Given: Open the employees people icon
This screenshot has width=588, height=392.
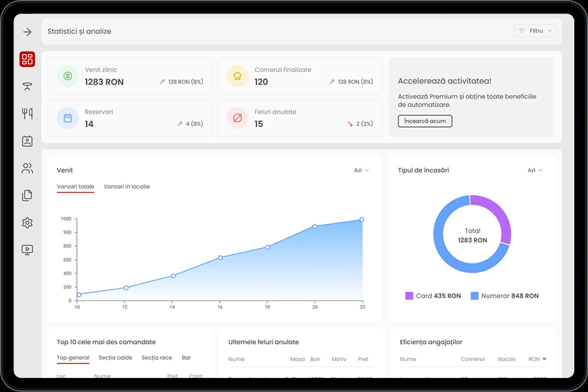Looking at the screenshot, I should pos(27,168).
